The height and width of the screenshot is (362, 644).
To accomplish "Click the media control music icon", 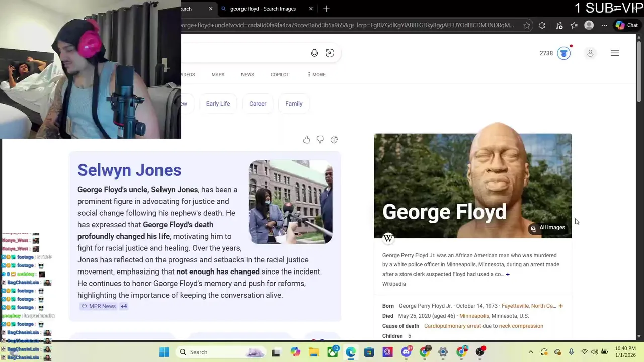I will pyautogui.click(x=559, y=25).
